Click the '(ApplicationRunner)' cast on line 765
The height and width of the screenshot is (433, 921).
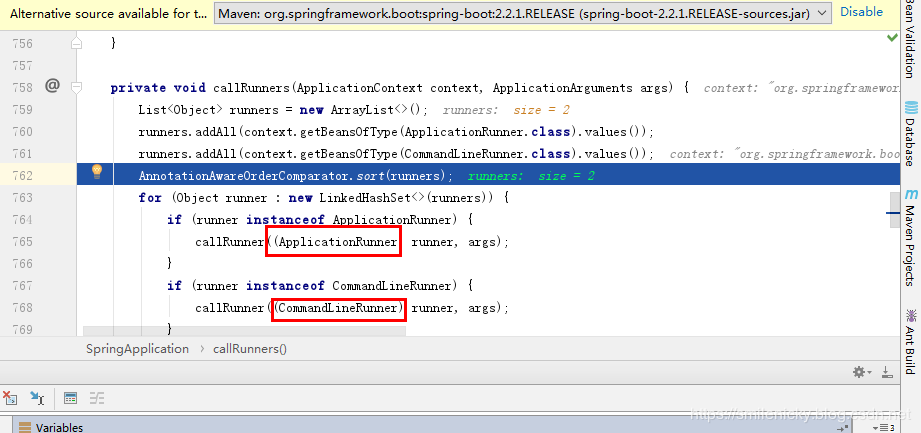click(x=334, y=241)
